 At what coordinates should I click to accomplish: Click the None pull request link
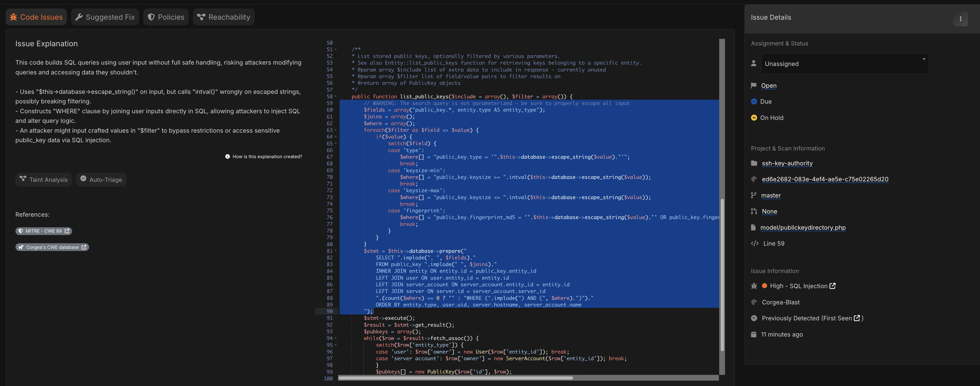769,211
